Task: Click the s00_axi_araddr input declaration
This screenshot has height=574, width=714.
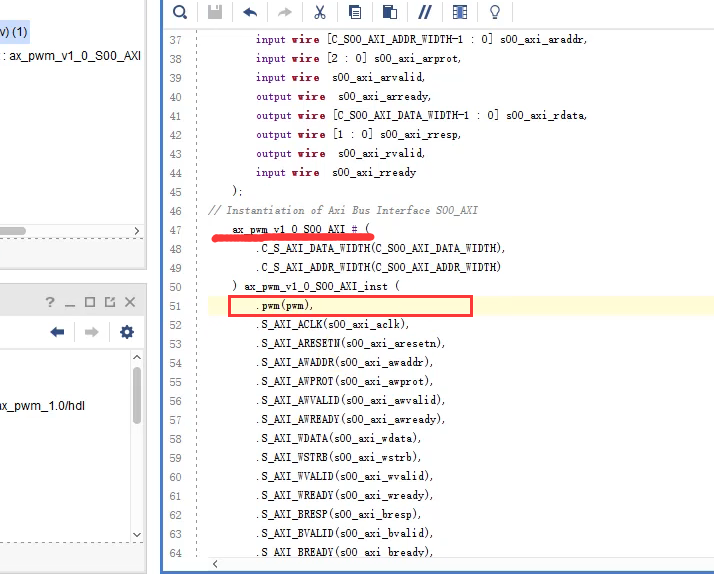Action: [422, 40]
